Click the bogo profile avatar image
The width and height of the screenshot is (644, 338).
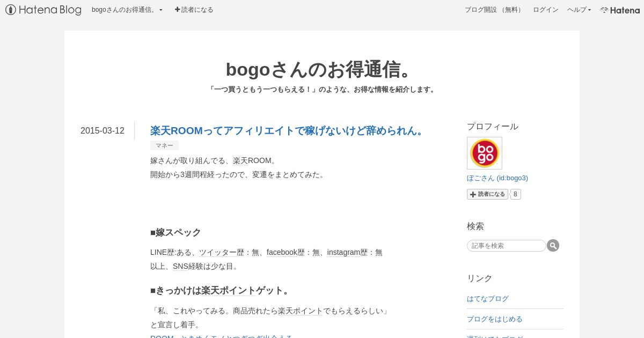(x=485, y=153)
